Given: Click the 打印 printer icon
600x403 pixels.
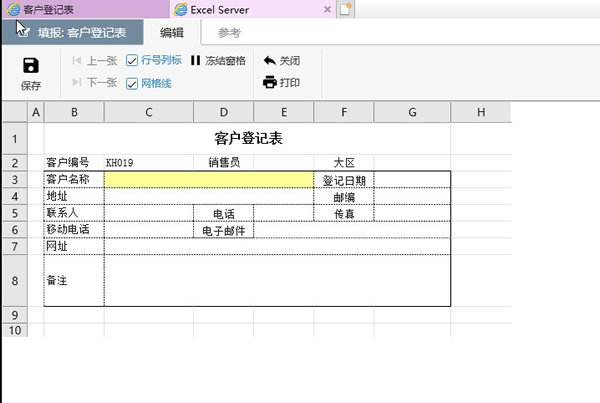Looking at the screenshot, I should [x=269, y=82].
